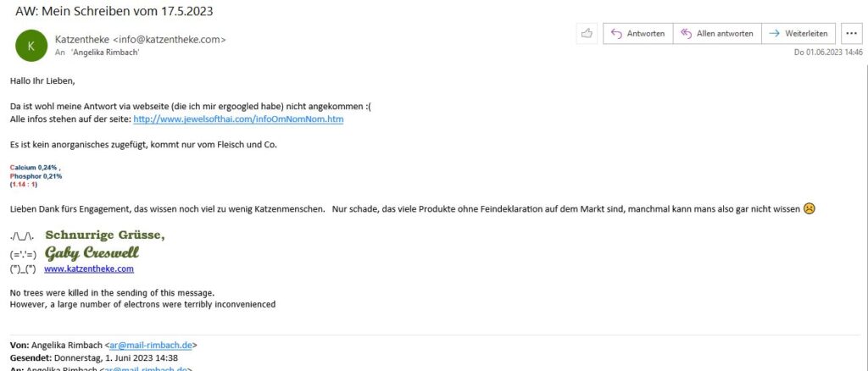Click the Gaby Creswell signature image
This screenshot has height=371, width=868.
[x=92, y=253]
